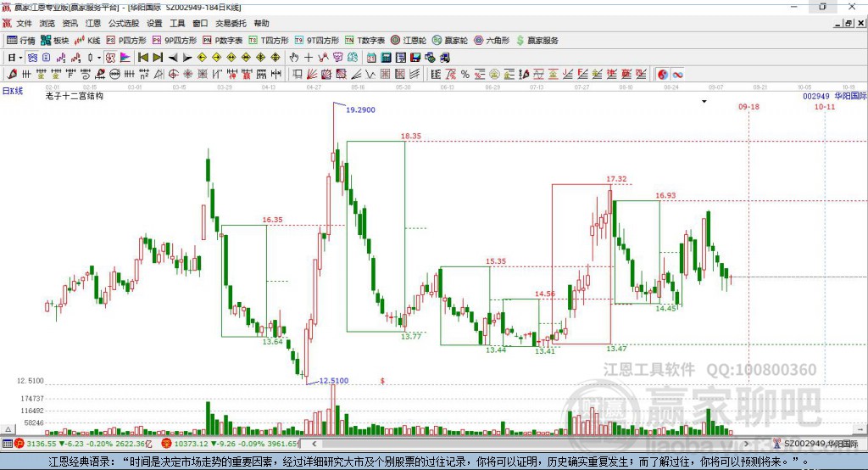Open the 文件 menu

[x=24, y=23]
